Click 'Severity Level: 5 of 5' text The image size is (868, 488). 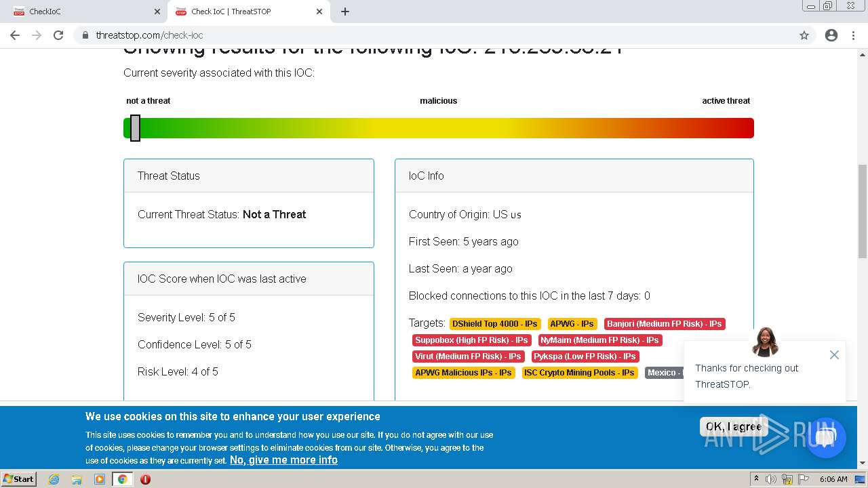click(186, 317)
